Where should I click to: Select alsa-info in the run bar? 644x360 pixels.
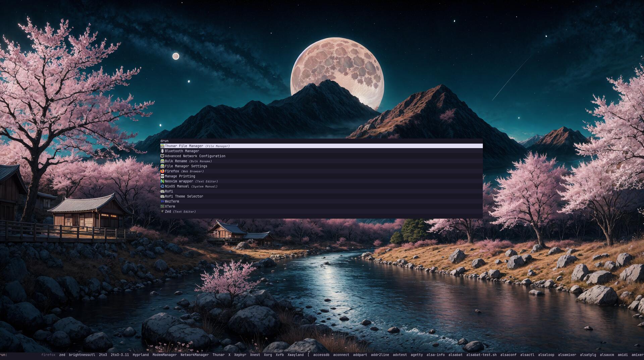[x=436, y=355]
